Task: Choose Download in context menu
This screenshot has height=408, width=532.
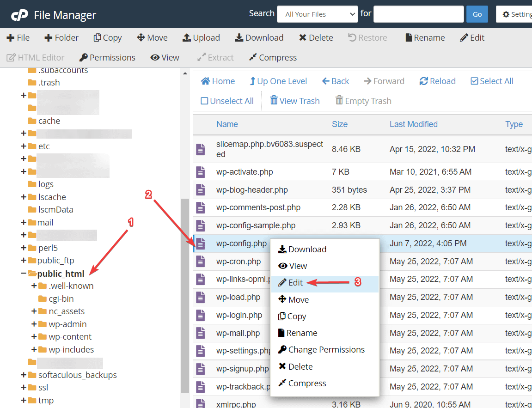Action: tap(324, 249)
